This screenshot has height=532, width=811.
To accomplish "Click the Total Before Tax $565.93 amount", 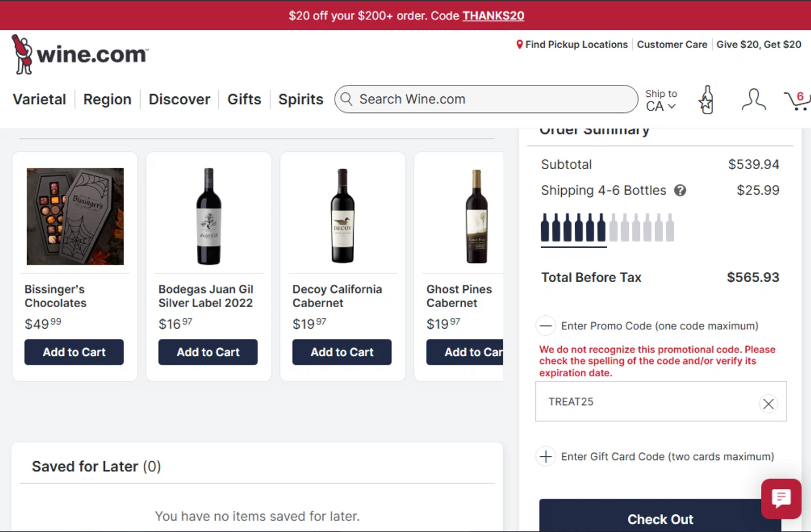I will [x=753, y=277].
